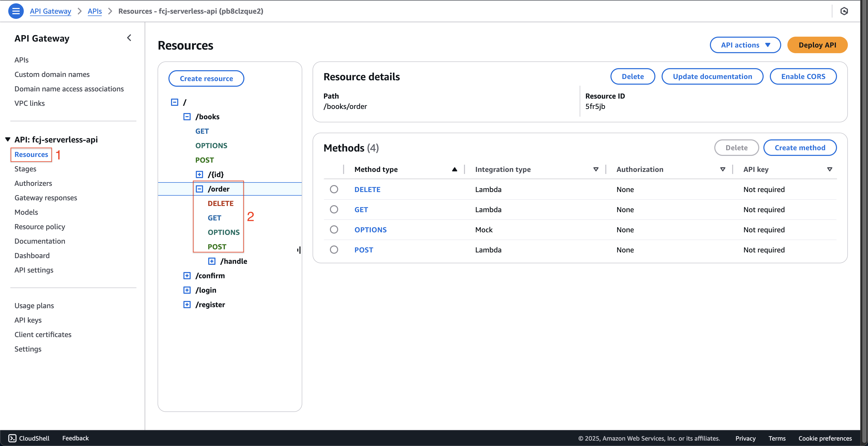Screen dimensions: 868x446
Task: Click the Create resource icon button
Action: coord(206,78)
